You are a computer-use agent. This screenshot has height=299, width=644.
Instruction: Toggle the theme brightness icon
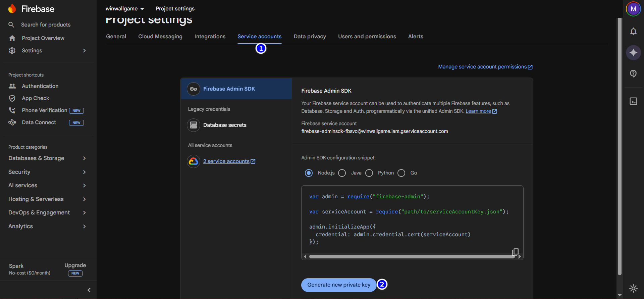click(x=633, y=288)
